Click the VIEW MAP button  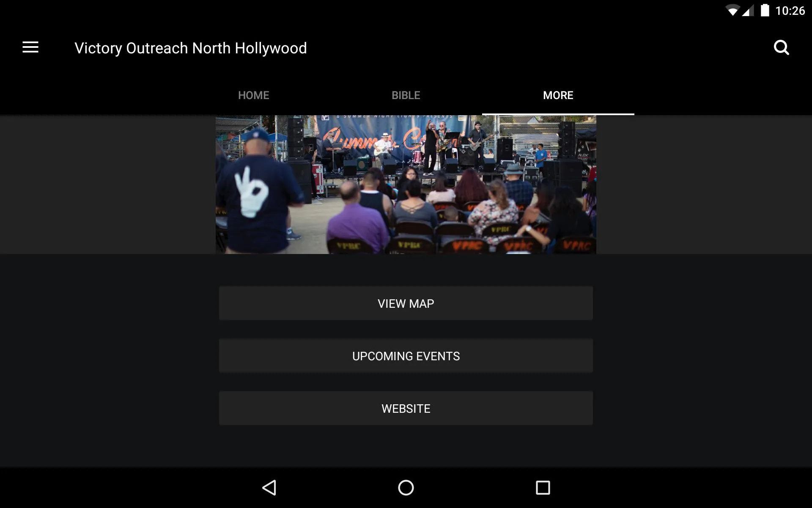pyautogui.click(x=406, y=303)
